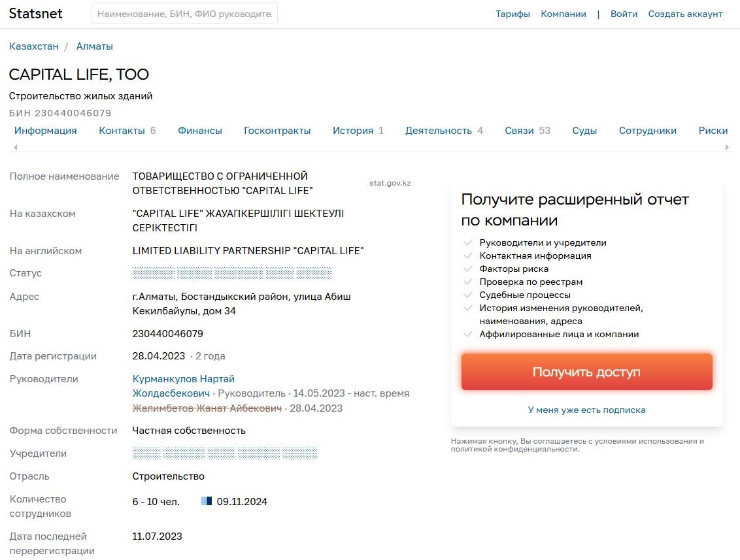Open the Суды tab
This screenshot has width=740, height=560.
[x=584, y=131]
